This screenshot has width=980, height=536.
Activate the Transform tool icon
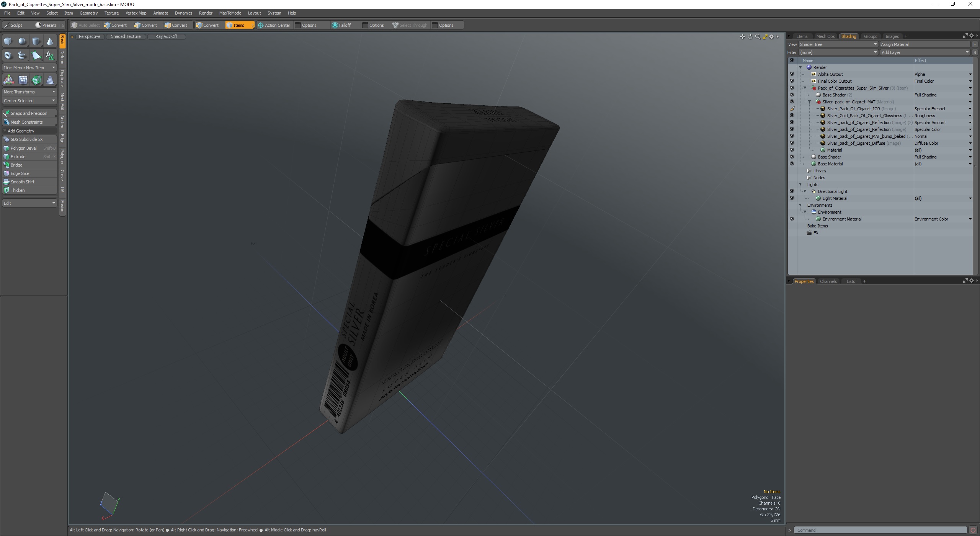point(8,80)
